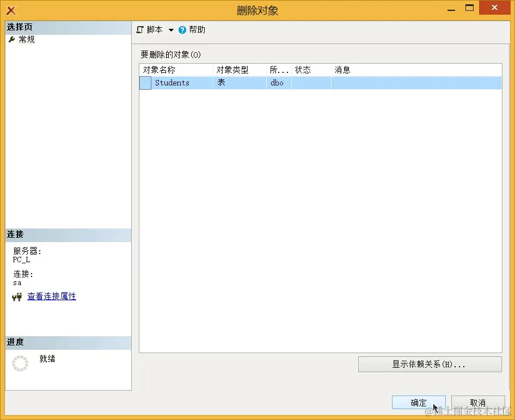
Task: Select the 常规 page
Action: coord(27,39)
